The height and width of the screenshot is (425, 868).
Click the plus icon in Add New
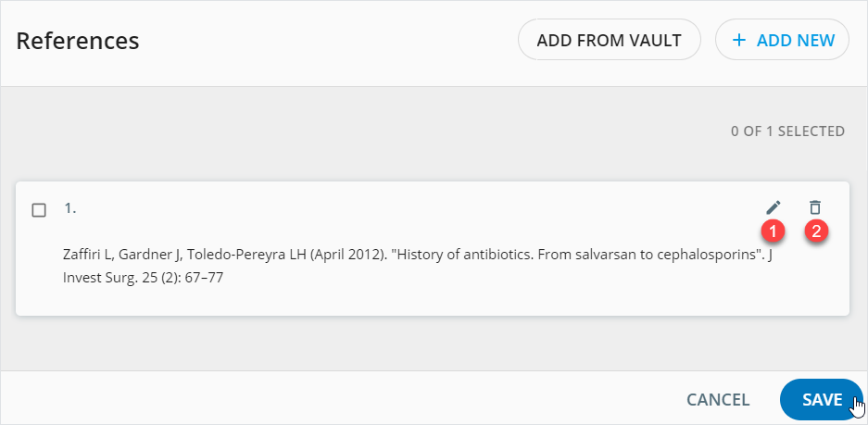[738, 41]
